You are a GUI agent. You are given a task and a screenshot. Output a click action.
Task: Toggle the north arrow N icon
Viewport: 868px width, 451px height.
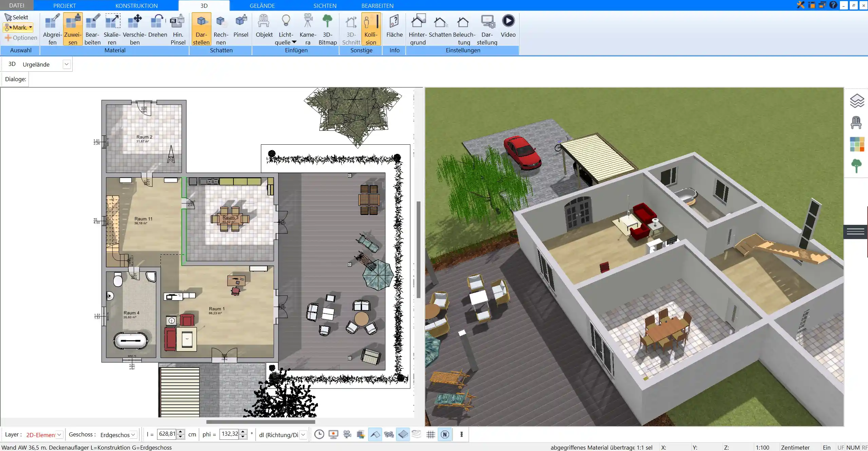(445, 434)
